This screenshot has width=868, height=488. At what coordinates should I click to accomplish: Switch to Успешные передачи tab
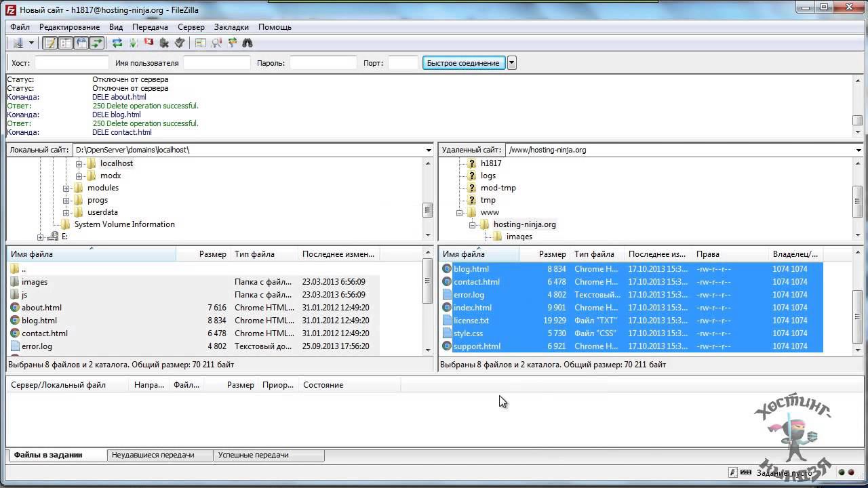(269, 455)
